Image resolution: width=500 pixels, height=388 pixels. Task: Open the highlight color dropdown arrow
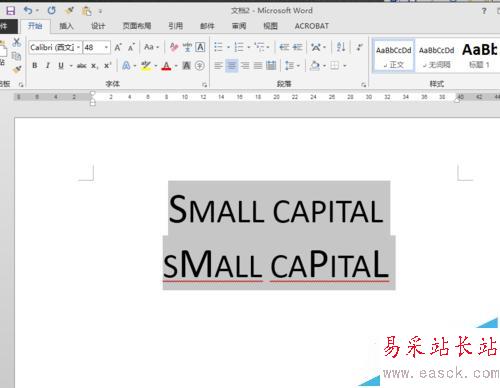[x=156, y=66]
